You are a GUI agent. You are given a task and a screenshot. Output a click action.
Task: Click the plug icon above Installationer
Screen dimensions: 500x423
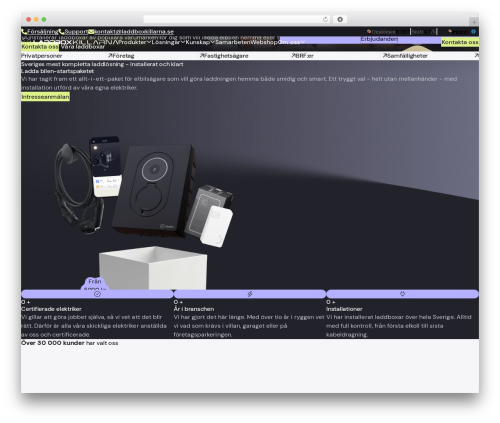pyautogui.click(x=402, y=294)
